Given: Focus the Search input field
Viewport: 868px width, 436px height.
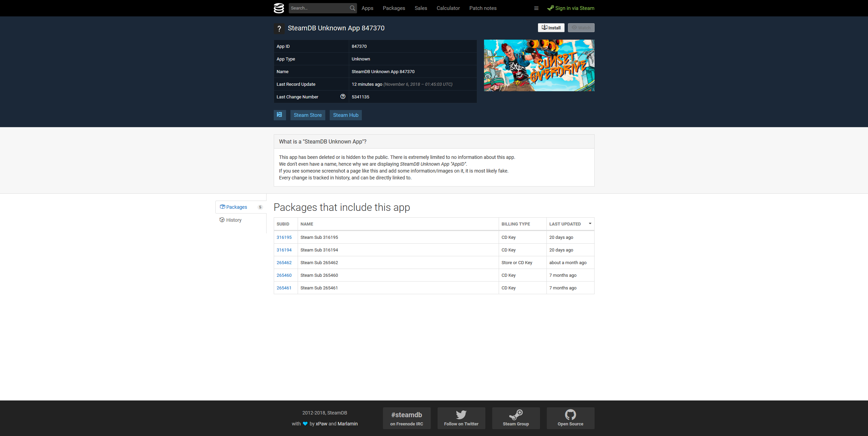Looking at the screenshot, I should (x=319, y=8).
